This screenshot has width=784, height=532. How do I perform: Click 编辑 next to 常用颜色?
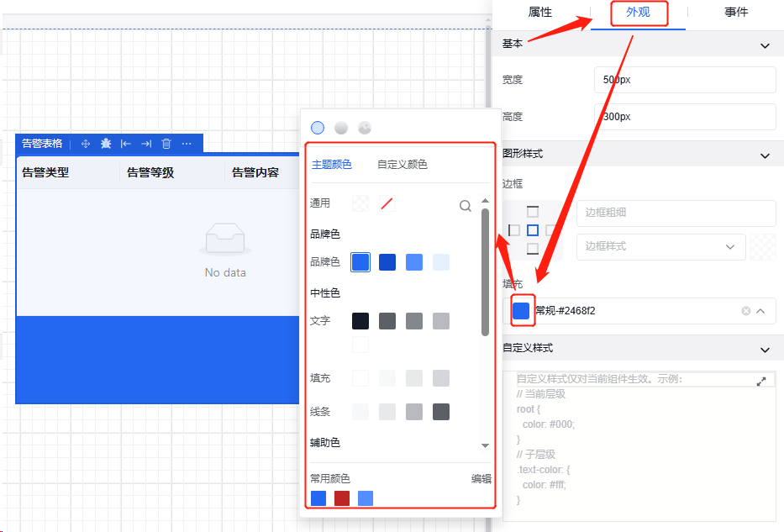point(481,479)
